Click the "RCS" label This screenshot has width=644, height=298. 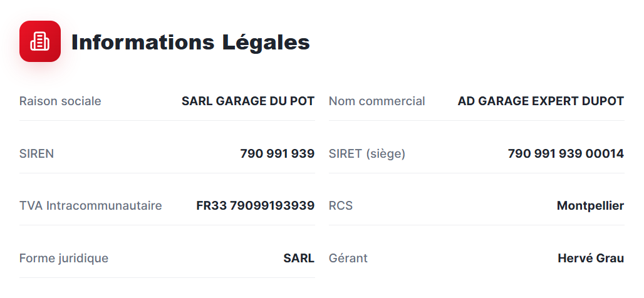pos(341,205)
